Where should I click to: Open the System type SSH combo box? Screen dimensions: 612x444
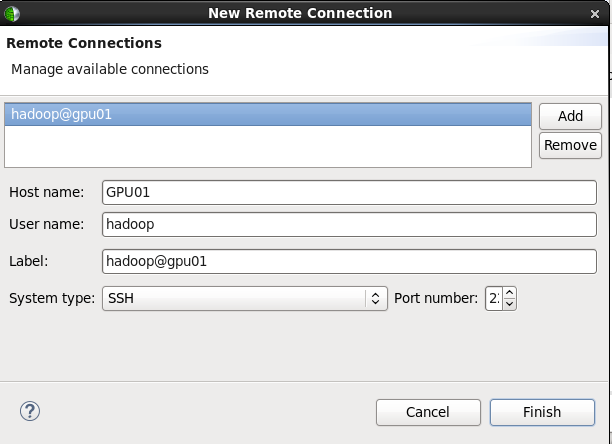pos(245,298)
